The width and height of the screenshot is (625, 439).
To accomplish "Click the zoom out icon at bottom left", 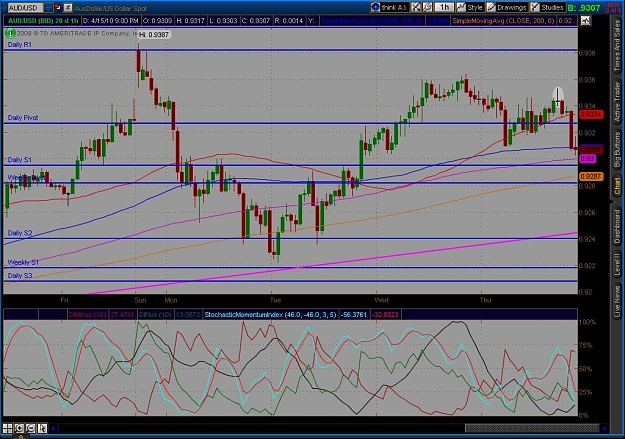I will pos(31,428).
